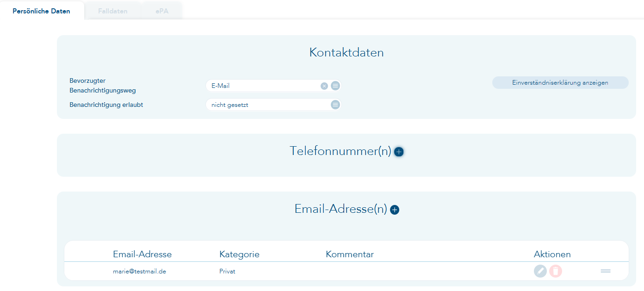
Task: Clear the preferred notification method value
Action: [x=324, y=86]
